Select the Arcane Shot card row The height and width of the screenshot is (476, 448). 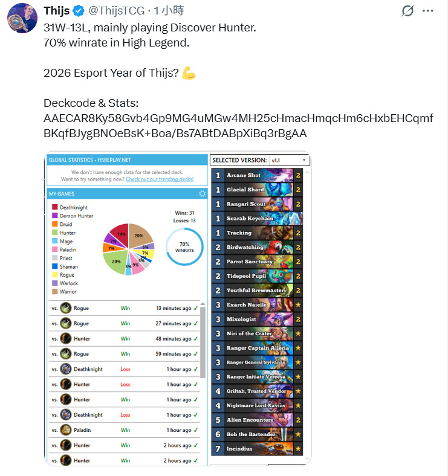click(257, 175)
